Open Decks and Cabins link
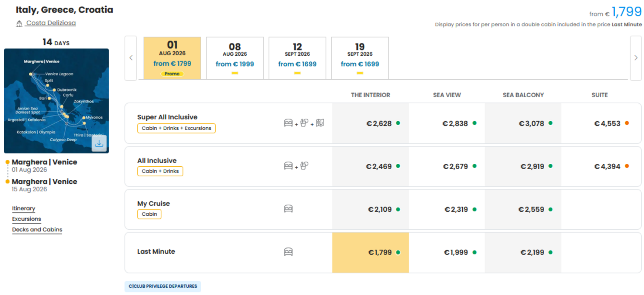This screenshot has width=644, height=295. (x=37, y=229)
